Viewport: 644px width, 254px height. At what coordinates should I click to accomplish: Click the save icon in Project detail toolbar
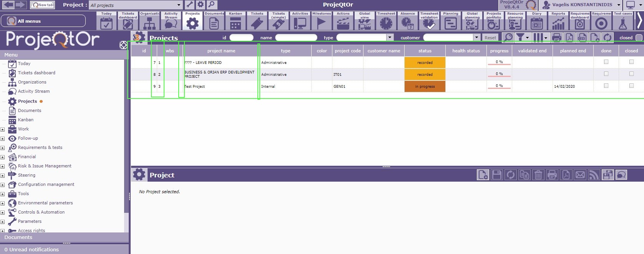coord(497,175)
